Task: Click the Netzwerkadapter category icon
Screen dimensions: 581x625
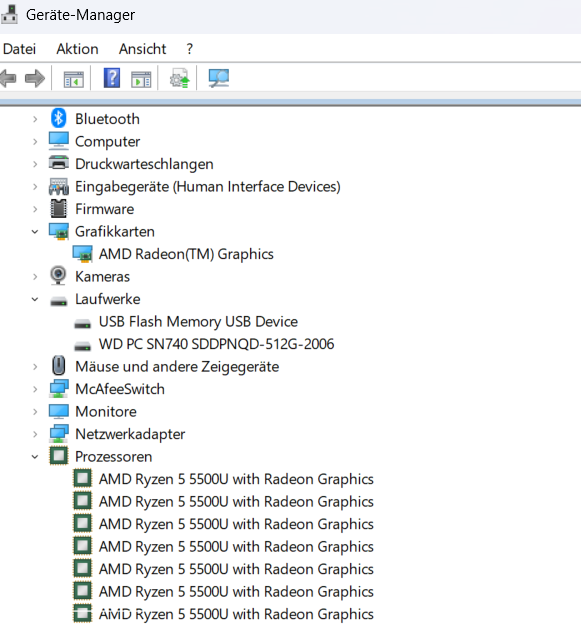Action: (x=59, y=434)
